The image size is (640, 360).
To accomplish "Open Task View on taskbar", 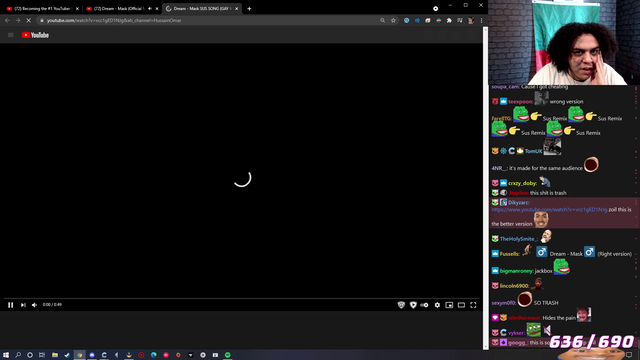I will [42, 355].
